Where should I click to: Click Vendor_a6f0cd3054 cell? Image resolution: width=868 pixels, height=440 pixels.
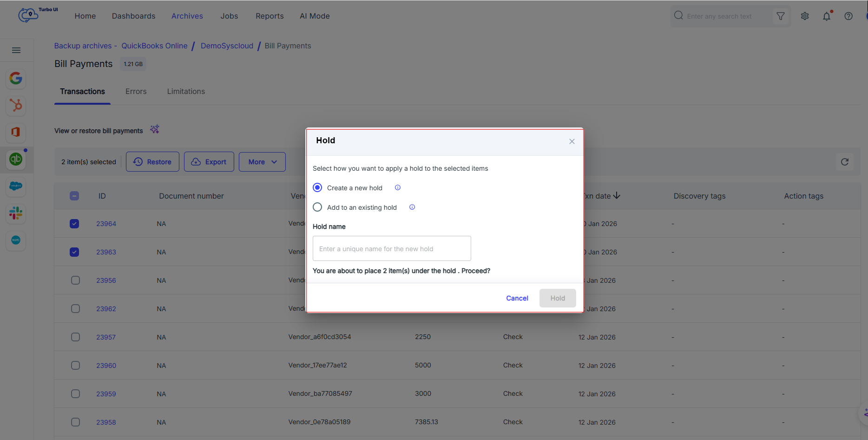pos(320,337)
